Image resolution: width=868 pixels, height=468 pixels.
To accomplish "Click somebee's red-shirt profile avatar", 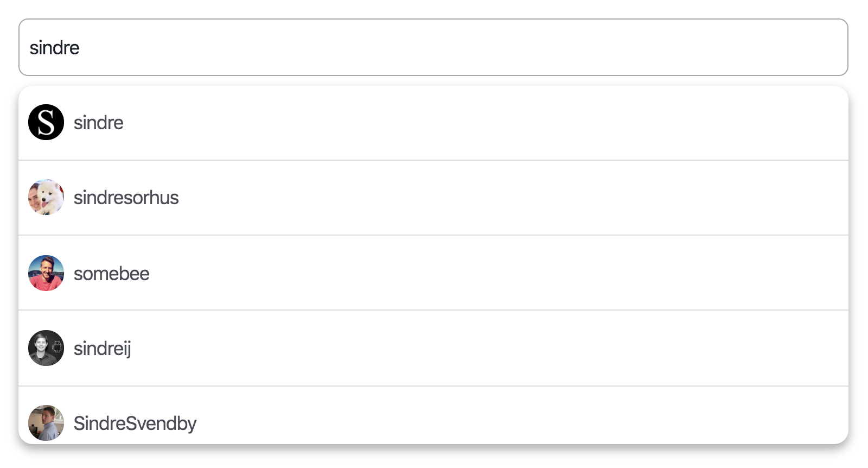I will click(x=46, y=273).
